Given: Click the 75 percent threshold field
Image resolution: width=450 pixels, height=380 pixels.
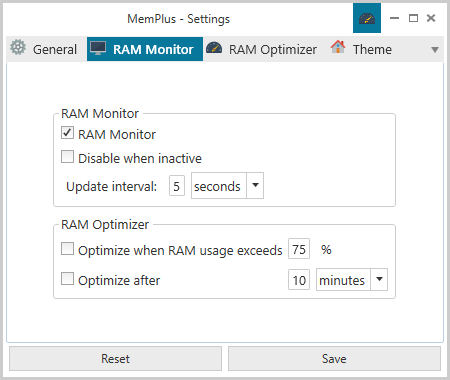Looking at the screenshot, I should coord(299,249).
